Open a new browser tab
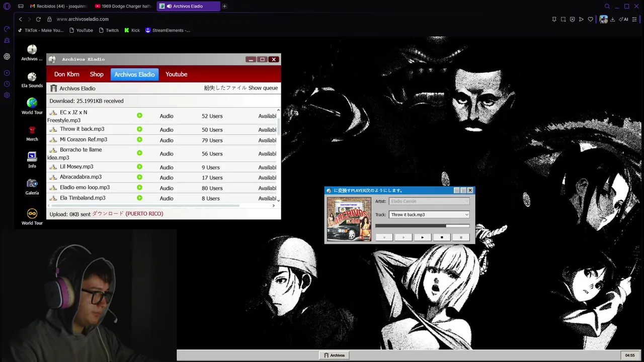The width and height of the screenshot is (644, 362). [x=224, y=7]
